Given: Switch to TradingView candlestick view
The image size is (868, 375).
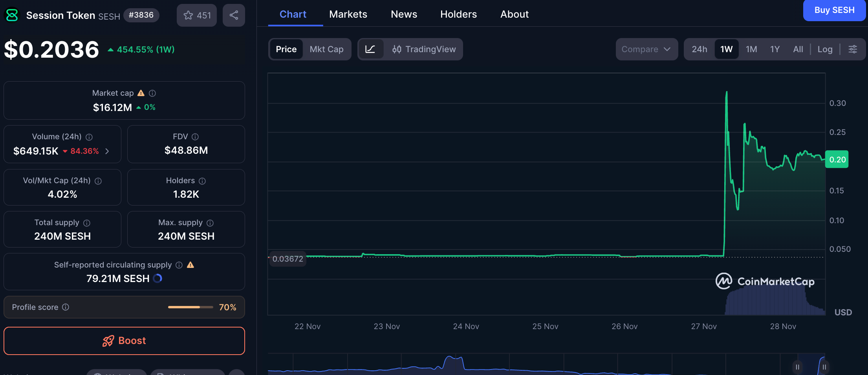Looking at the screenshot, I should [x=424, y=49].
